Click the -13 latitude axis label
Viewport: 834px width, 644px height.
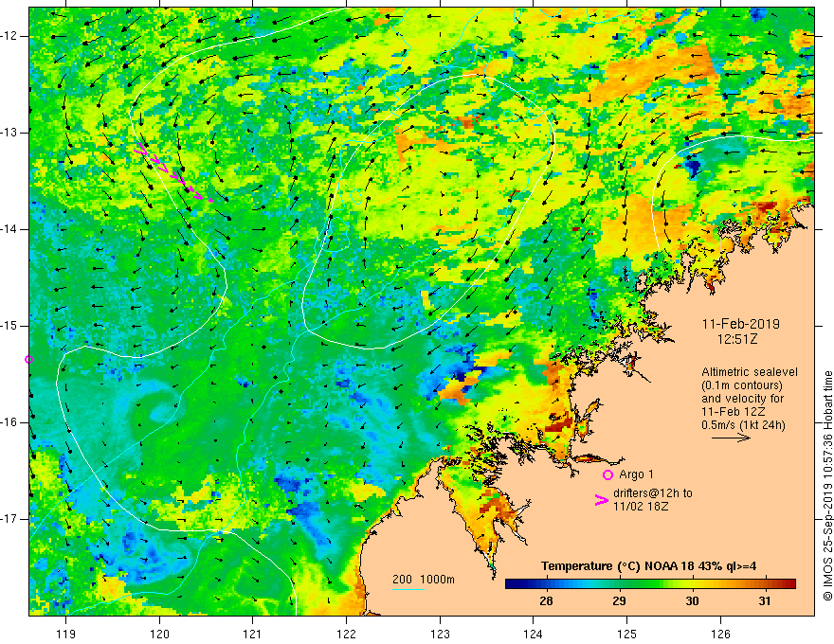[x=9, y=133]
